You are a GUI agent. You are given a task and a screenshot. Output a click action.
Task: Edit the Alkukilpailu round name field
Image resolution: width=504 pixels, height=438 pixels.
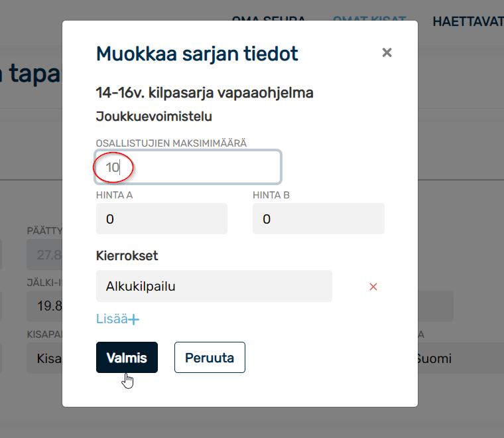[214, 286]
